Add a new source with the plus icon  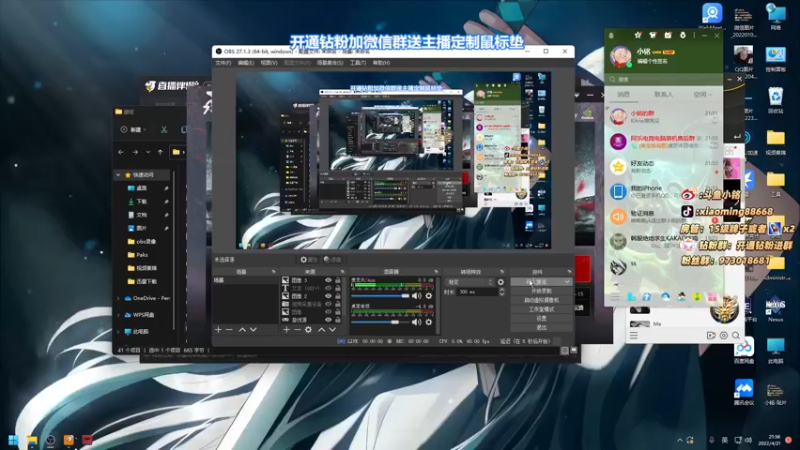click(286, 330)
